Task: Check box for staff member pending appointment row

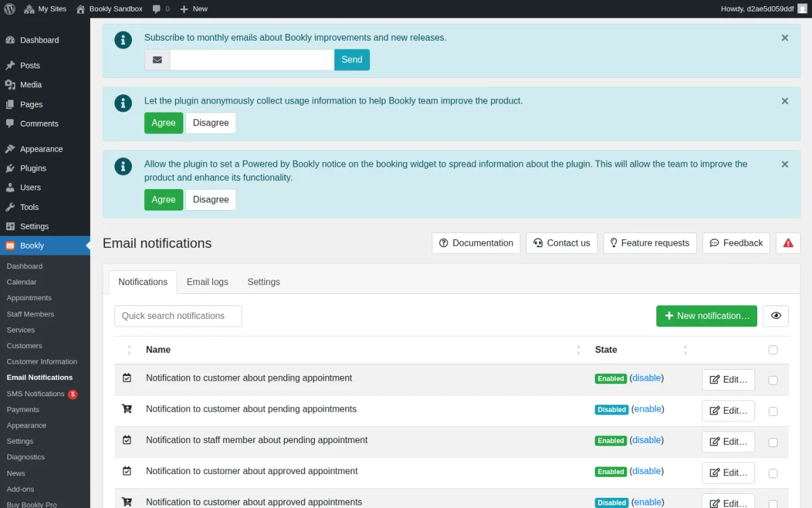Action: (773, 442)
